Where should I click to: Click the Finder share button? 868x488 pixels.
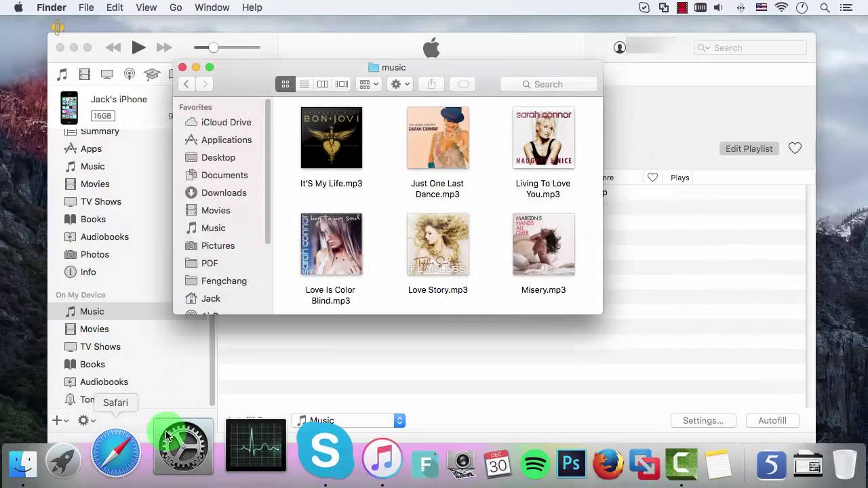(x=431, y=84)
